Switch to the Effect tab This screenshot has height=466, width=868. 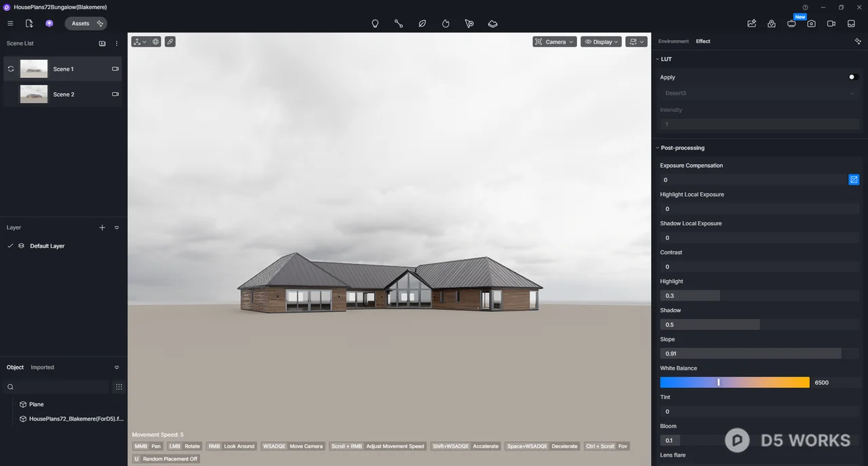coord(703,41)
